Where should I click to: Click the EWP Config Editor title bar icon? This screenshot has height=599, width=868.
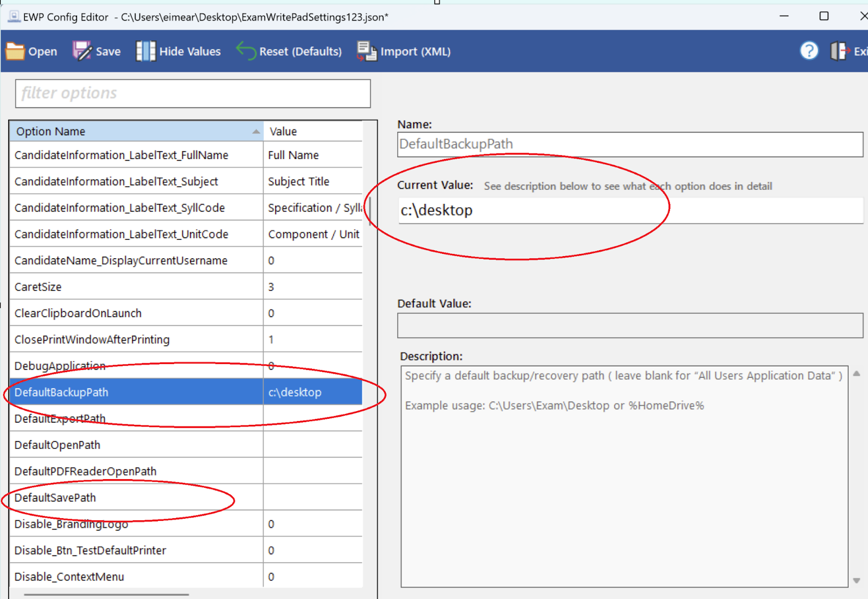[14, 17]
